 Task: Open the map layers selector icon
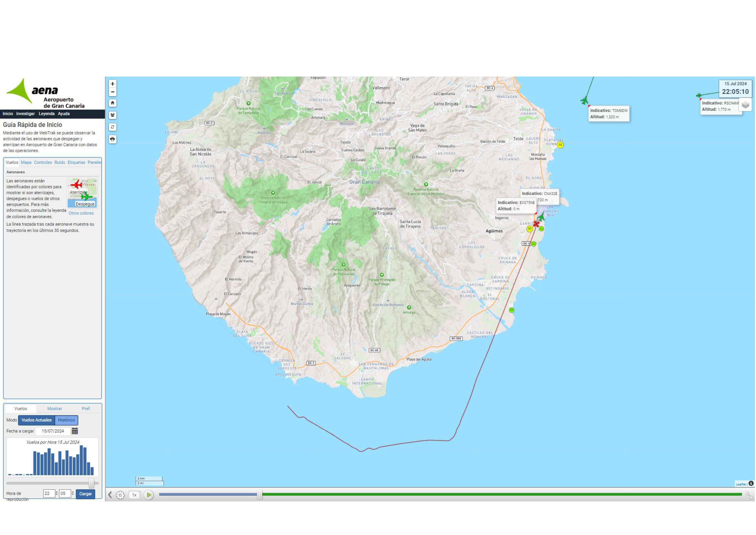[x=745, y=105]
